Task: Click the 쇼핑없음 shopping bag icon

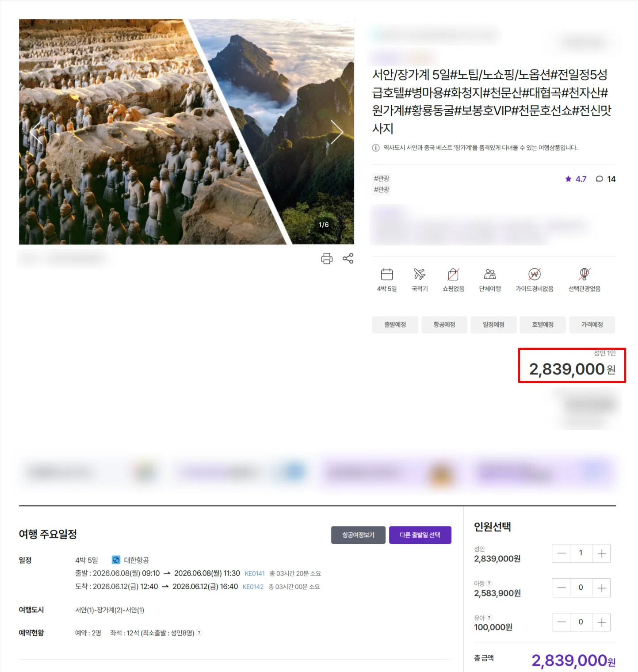Action: 453,275
